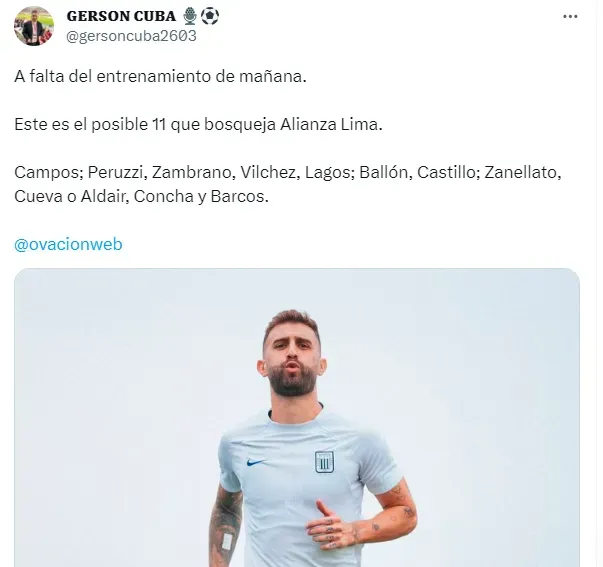The height and width of the screenshot is (567, 603).
Task: Open the @gersoncuba2603 handle link
Action: tap(131, 36)
